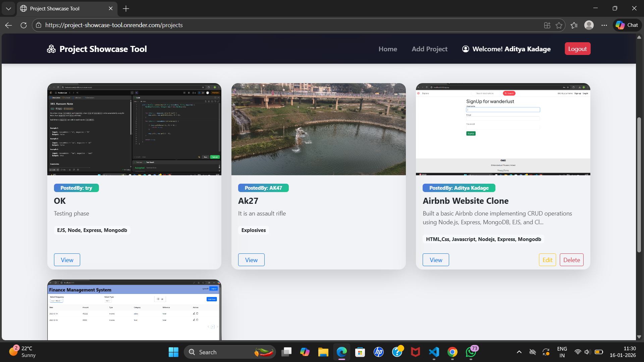Open browser settings and more menu
This screenshot has width=644, height=362.
pos(604,25)
